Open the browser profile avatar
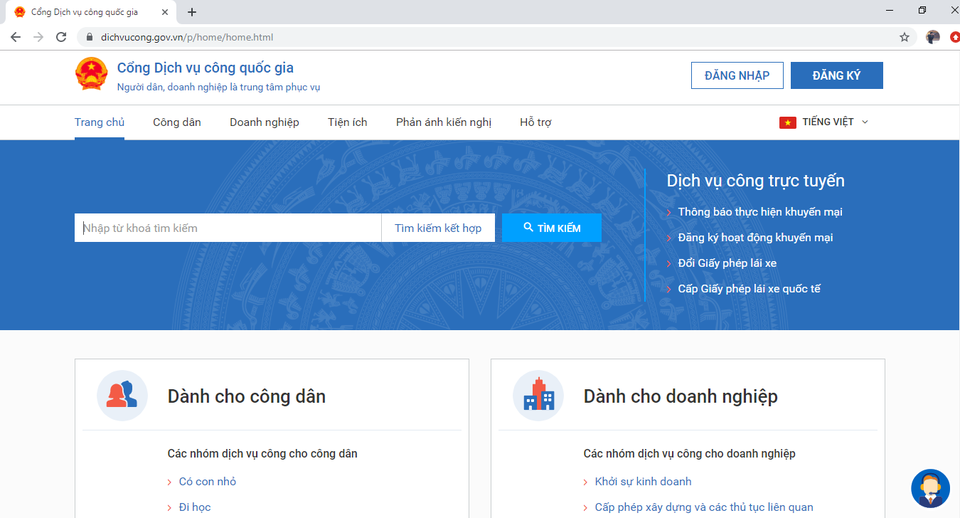960x518 pixels. coord(933,37)
